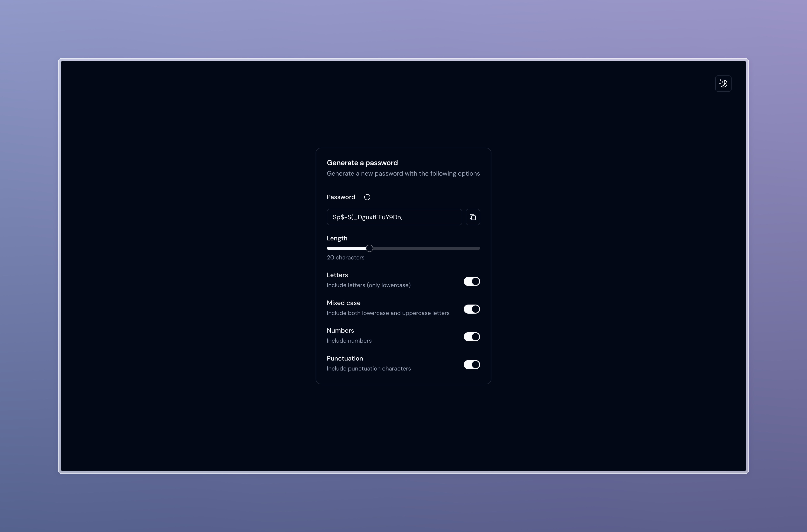Viewport: 807px width, 532px height.
Task: Click the Password field label
Action: point(341,197)
